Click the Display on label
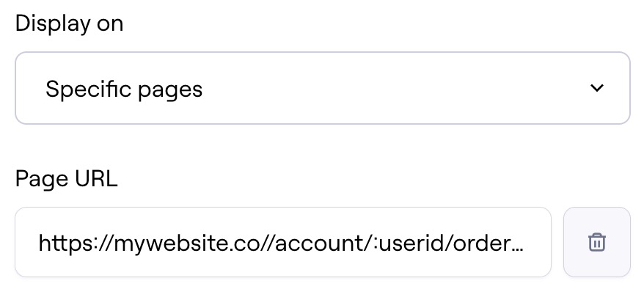Screen dimensions: 644x289 69,23
